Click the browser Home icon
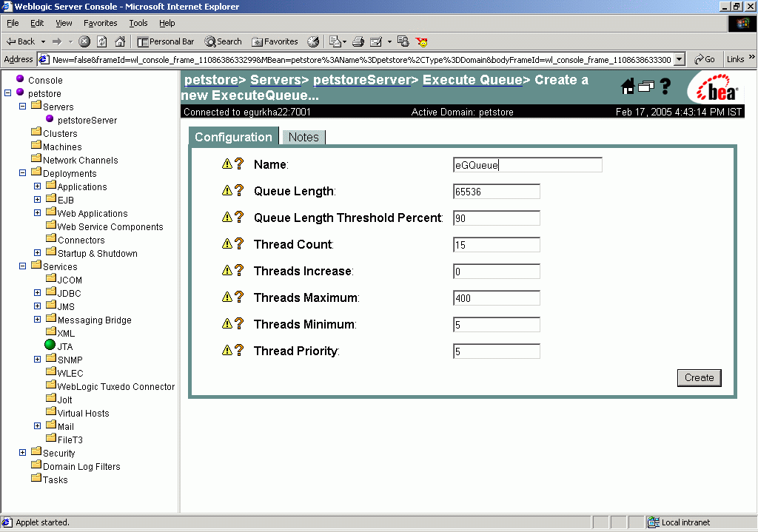 tap(120, 41)
